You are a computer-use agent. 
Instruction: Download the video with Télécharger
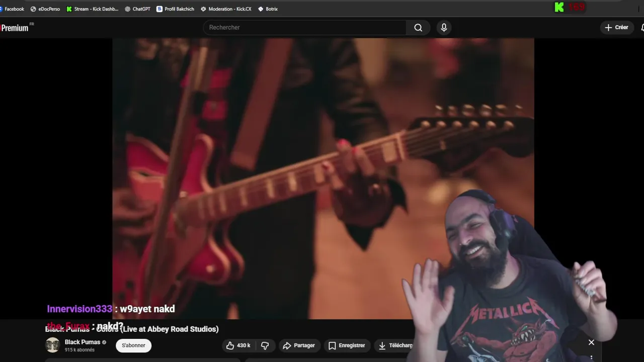click(395, 345)
